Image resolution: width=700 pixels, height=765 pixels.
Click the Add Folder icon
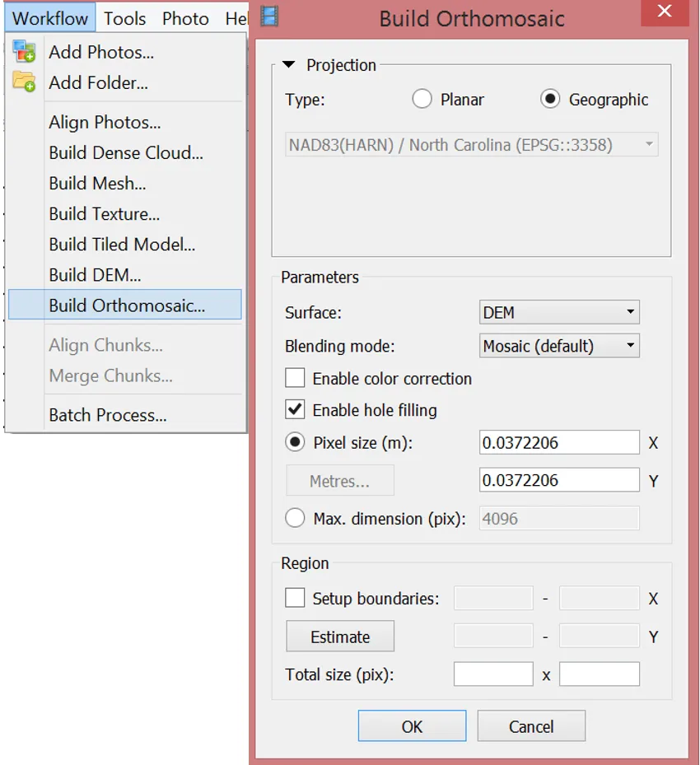[x=24, y=82]
